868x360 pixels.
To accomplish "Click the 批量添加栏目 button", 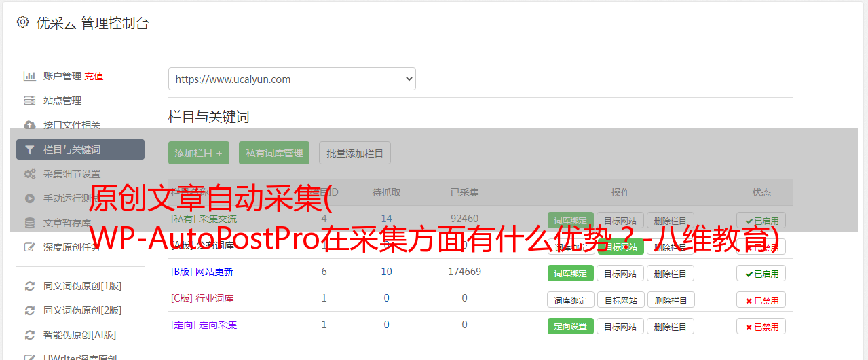I will pos(355,153).
